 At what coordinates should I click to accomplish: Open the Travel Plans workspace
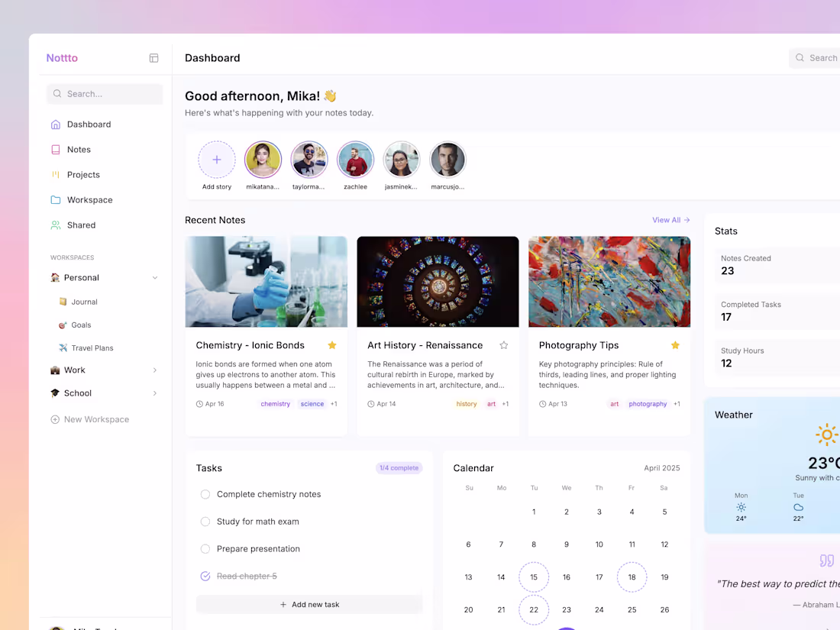(x=94, y=347)
